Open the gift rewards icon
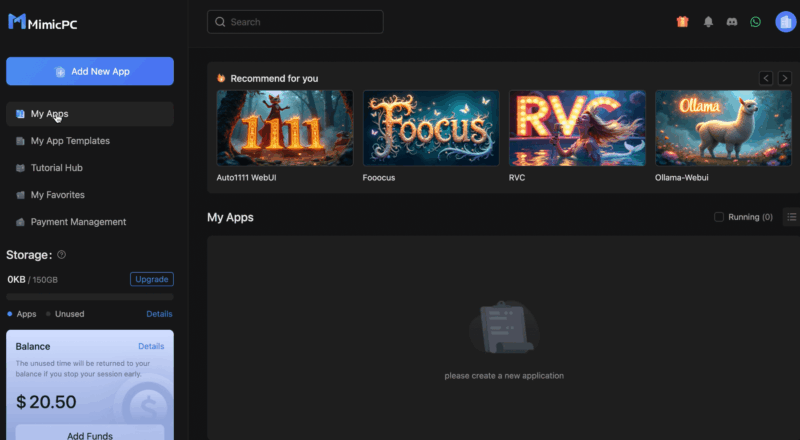 682,21
